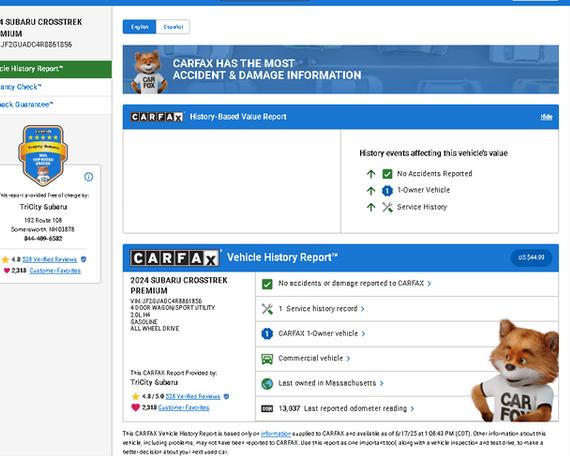Image resolution: width=570 pixels, height=456 pixels.
Task: Click the sidebar pink heart icon
Action: click(6, 271)
